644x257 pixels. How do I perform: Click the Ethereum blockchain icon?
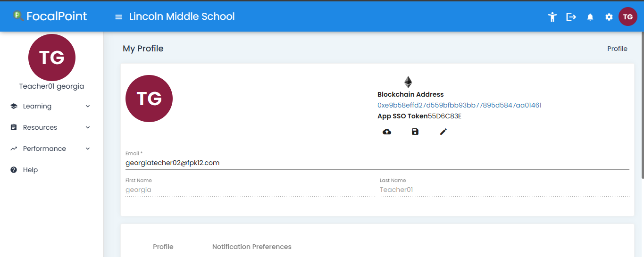tap(408, 82)
